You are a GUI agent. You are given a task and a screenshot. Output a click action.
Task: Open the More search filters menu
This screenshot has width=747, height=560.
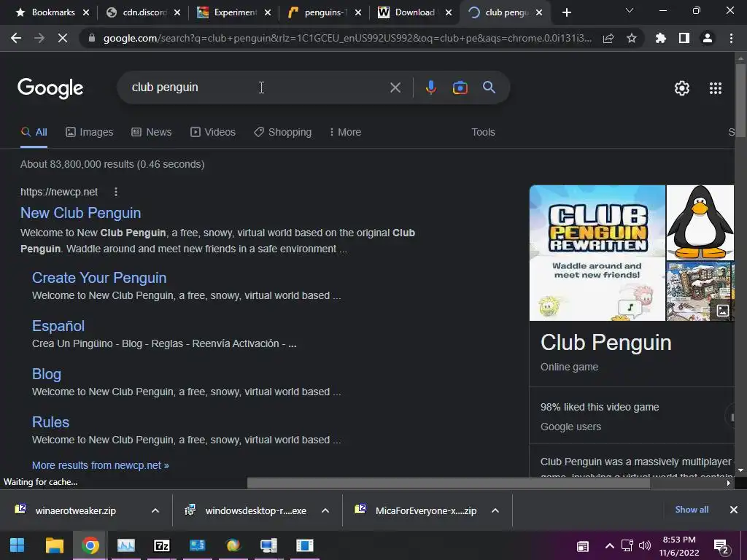click(345, 132)
